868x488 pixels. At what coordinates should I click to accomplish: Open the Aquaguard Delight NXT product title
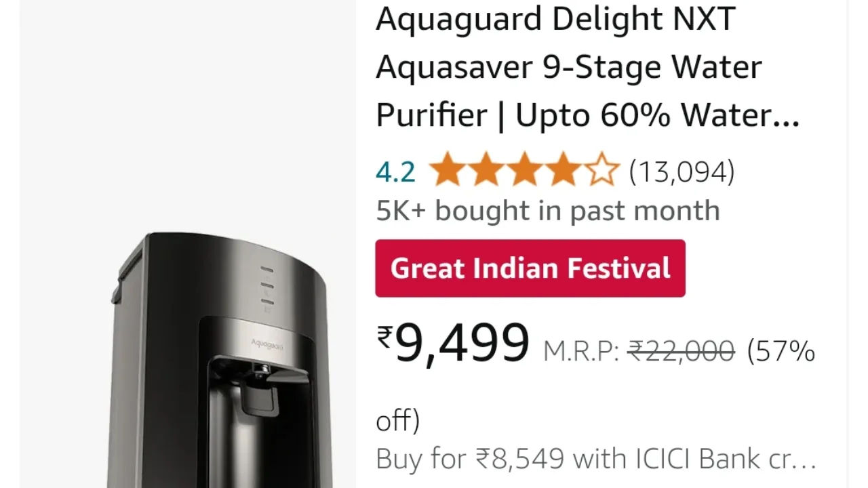click(x=588, y=66)
